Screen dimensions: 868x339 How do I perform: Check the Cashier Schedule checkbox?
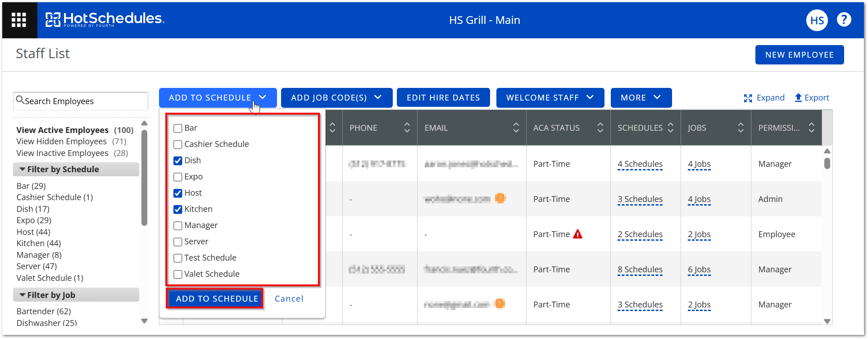pyautogui.click(x=178, y=145)
